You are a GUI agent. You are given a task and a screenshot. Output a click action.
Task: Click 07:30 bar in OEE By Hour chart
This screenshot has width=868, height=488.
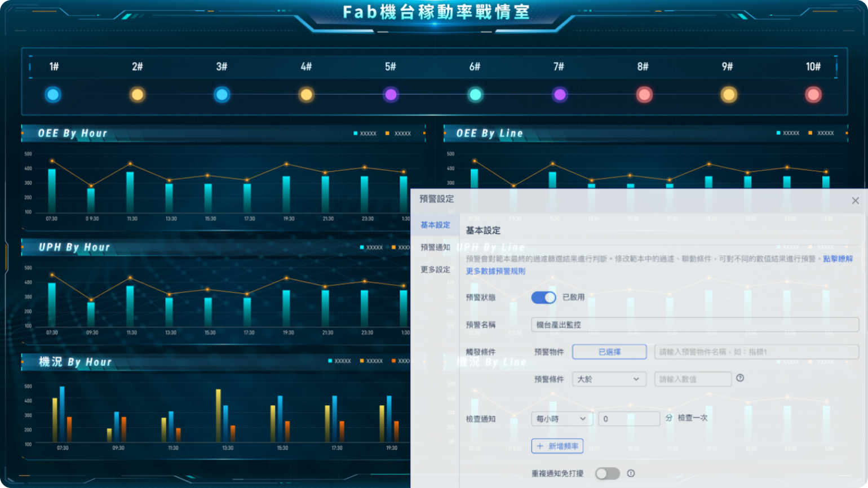click(x=52, y=190)
